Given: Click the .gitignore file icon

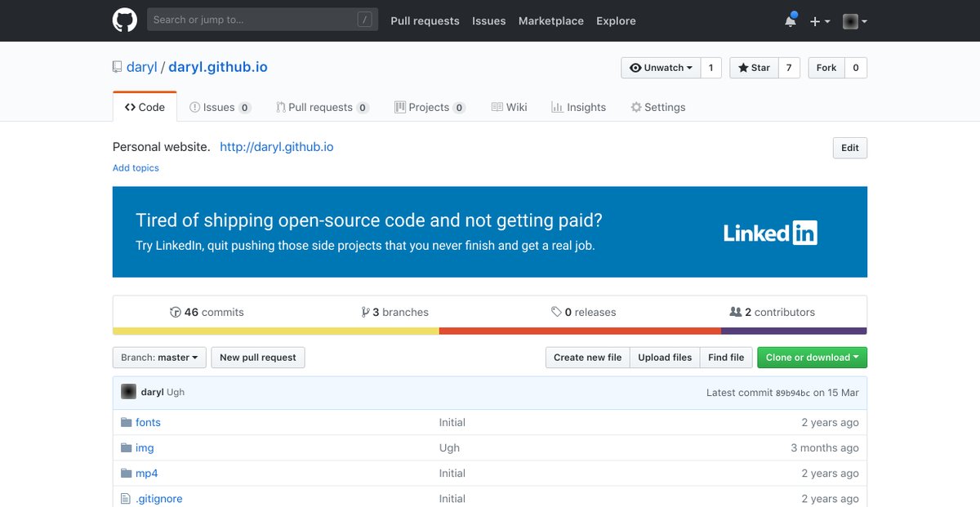Looking at the screenshot, I should pos(126,498).
